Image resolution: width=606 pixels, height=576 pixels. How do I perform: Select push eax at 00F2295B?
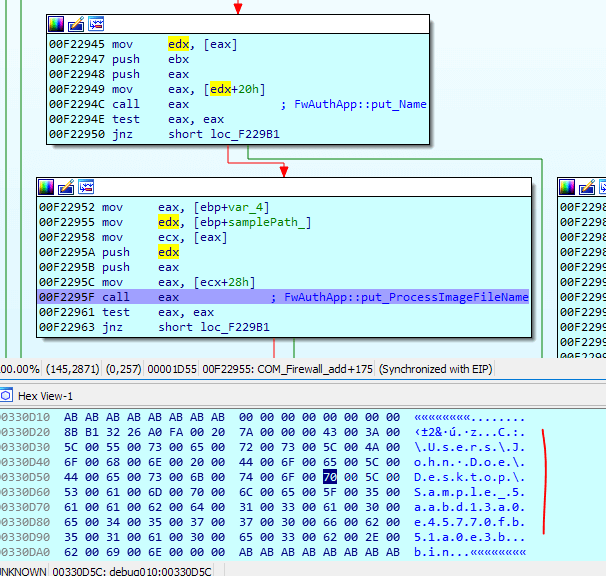pos(109,268)
